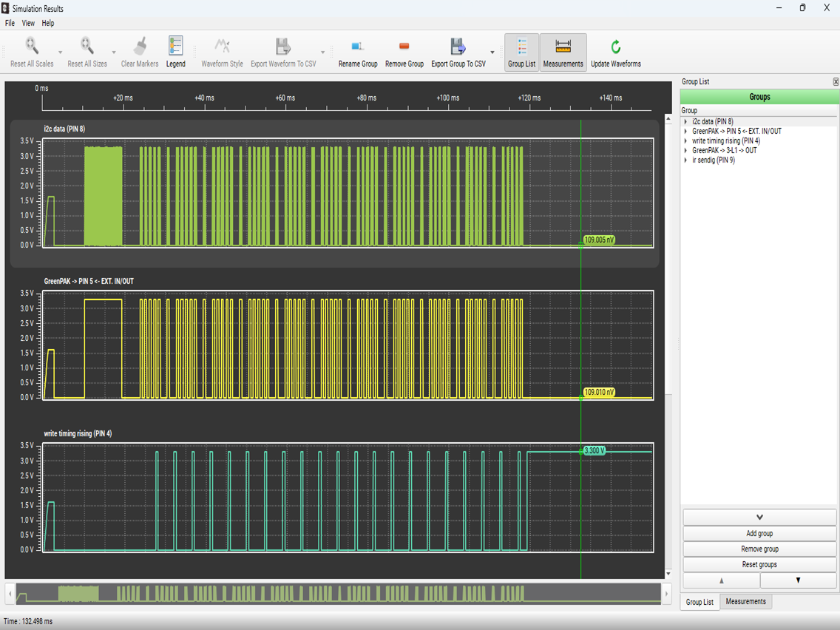Close the Group List panel
Image resolution: width=840 pixels, height=630 pixels.
tap(836, 82)
